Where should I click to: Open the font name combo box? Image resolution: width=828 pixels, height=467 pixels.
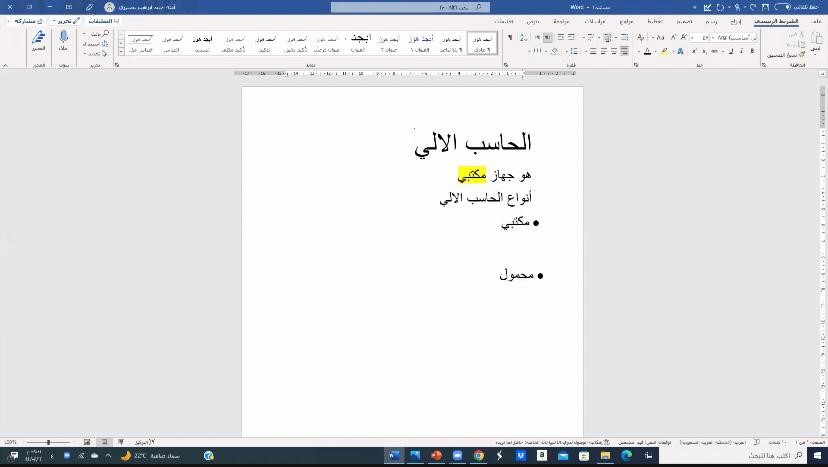(x=735, y=38)
